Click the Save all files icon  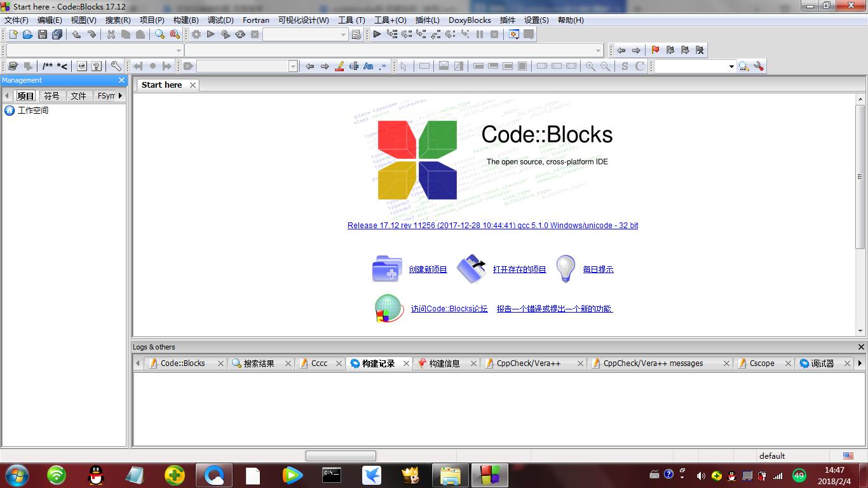(x=57, y=34)
